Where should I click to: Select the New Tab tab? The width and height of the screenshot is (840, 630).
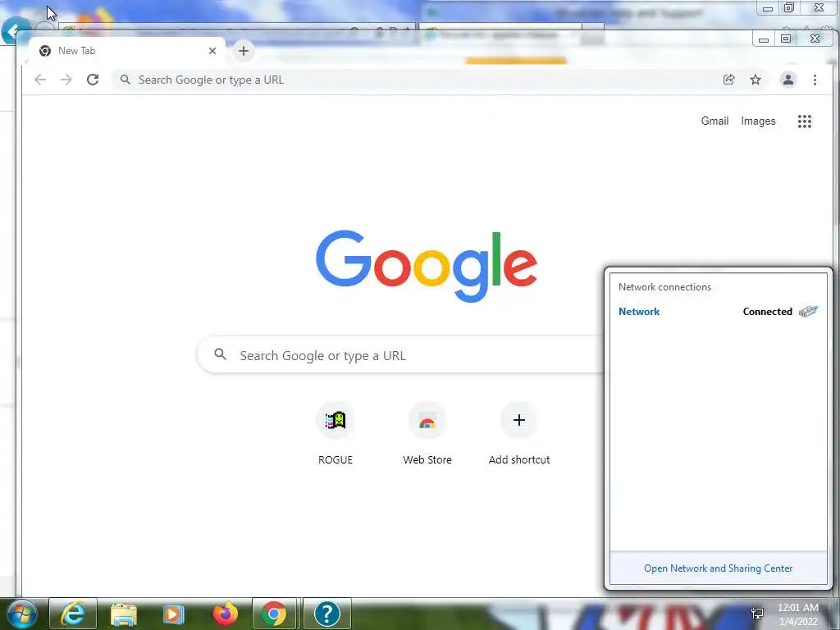point(126,51)
